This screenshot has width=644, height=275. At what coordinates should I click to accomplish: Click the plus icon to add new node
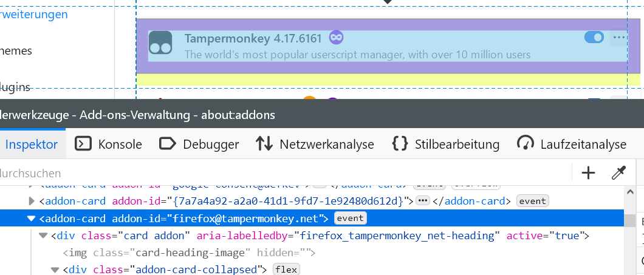[588, 173]
